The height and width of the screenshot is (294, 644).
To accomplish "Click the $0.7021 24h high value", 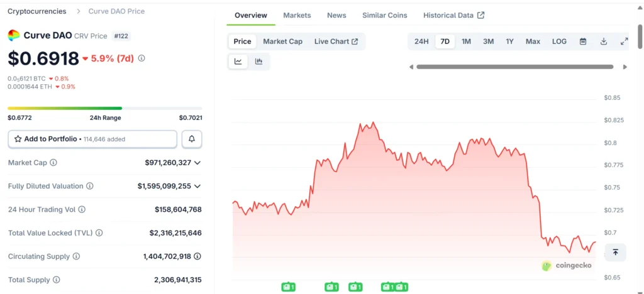I will 191,117.
